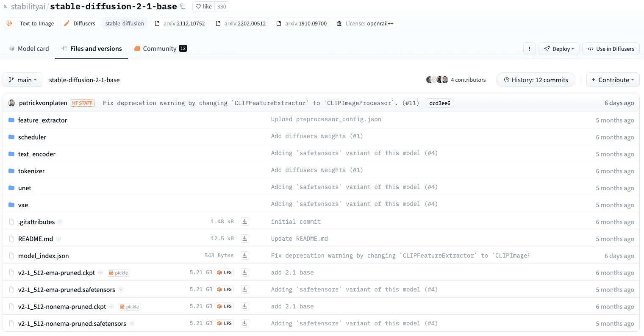
Task: Open commit hash dcd3ee6
Action: 440,103
